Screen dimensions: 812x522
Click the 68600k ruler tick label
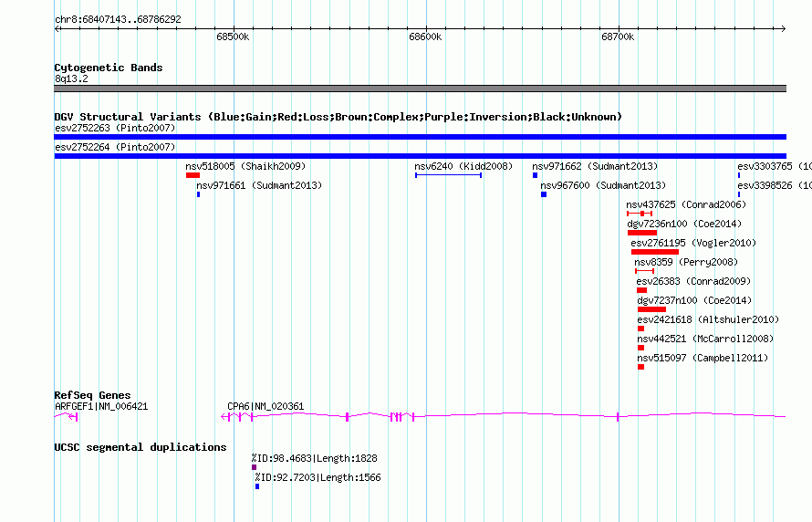[x=425, y=37]
